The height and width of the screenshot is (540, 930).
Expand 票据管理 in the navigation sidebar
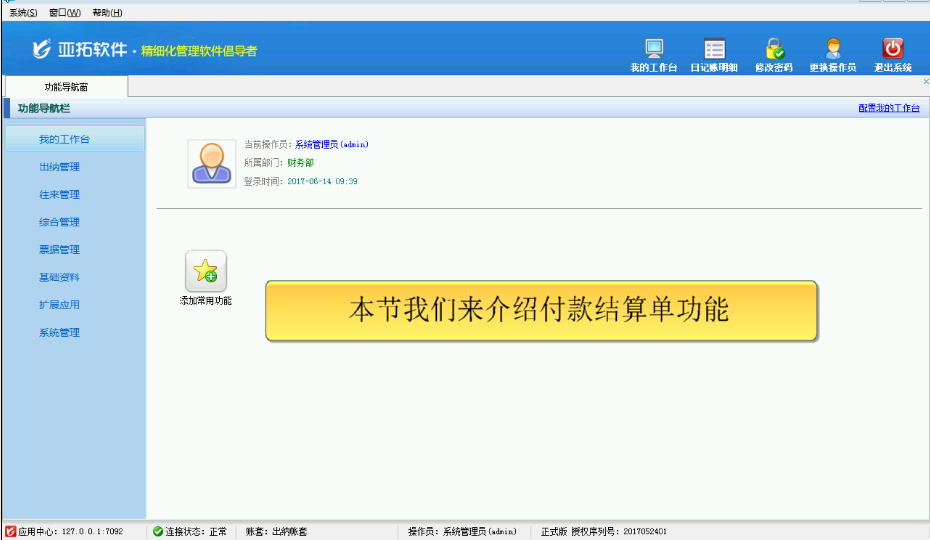tap(59, 250)
